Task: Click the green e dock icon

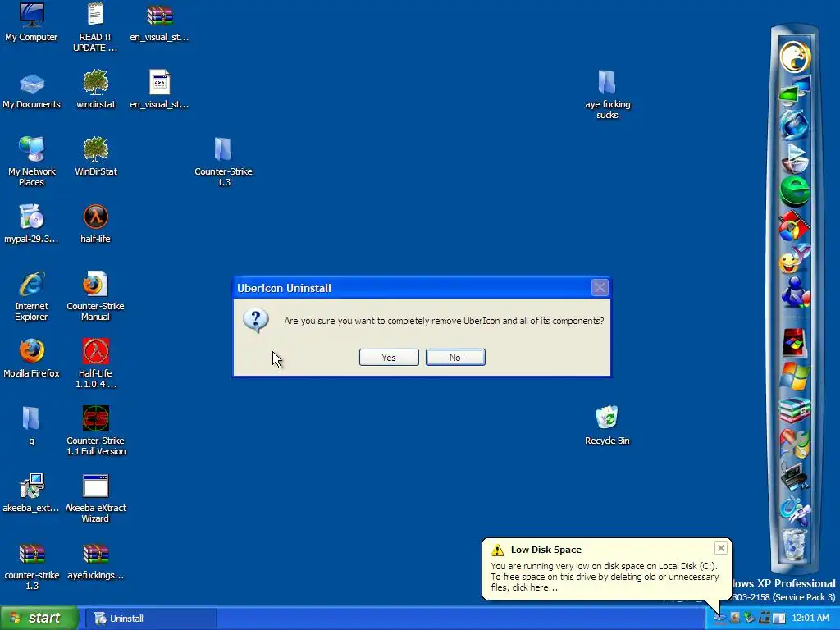Action: [x=795, y=191]
